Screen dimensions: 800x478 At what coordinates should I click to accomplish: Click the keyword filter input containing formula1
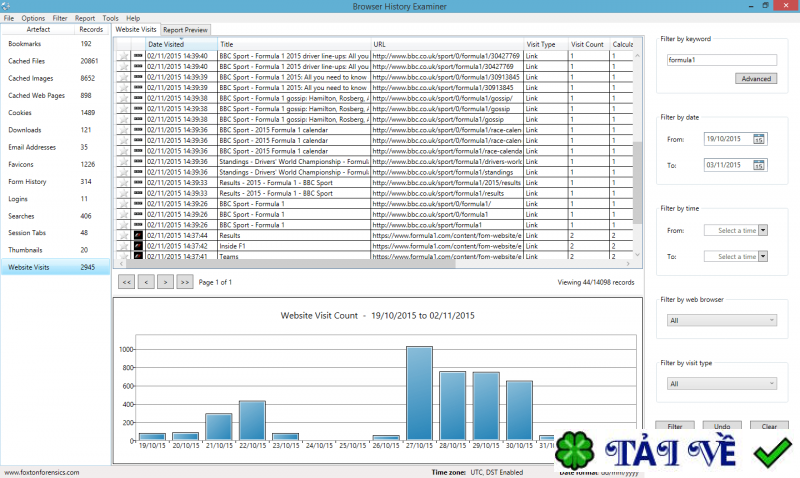[721, 60]
